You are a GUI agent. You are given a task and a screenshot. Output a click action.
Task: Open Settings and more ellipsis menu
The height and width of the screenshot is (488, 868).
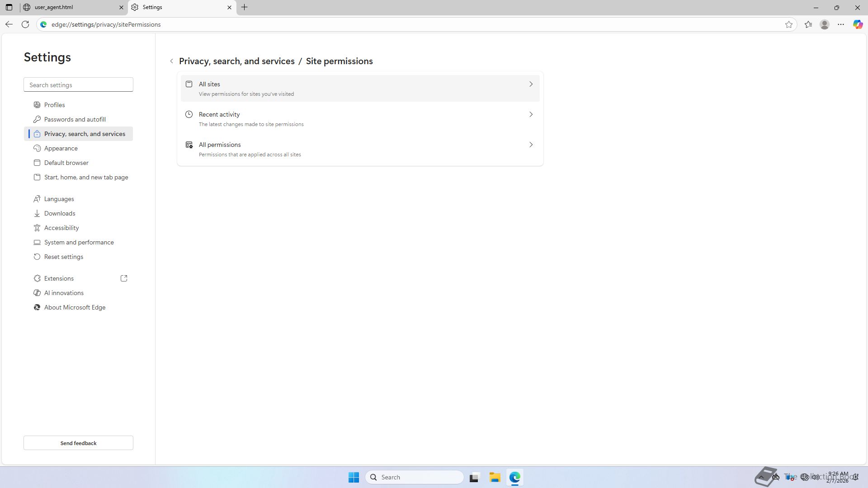(841, 24)
